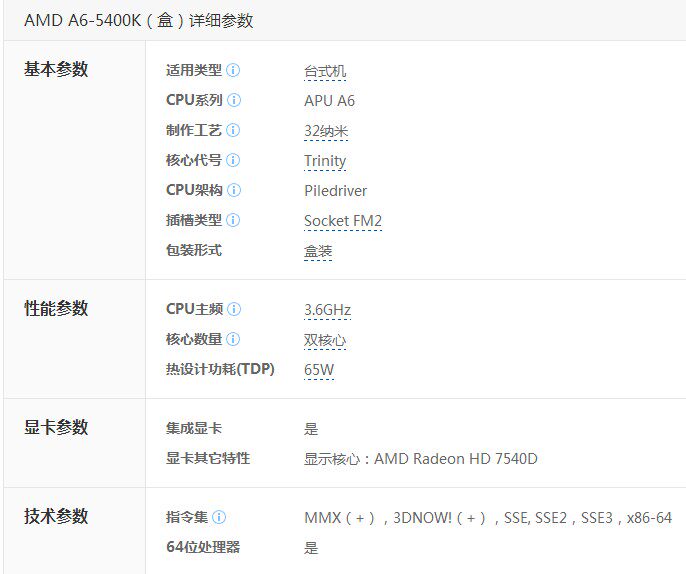Viewport: 686px width, 574px height.
Task: Click the 性能参数 section heading
Action: (x=56, y=308)
